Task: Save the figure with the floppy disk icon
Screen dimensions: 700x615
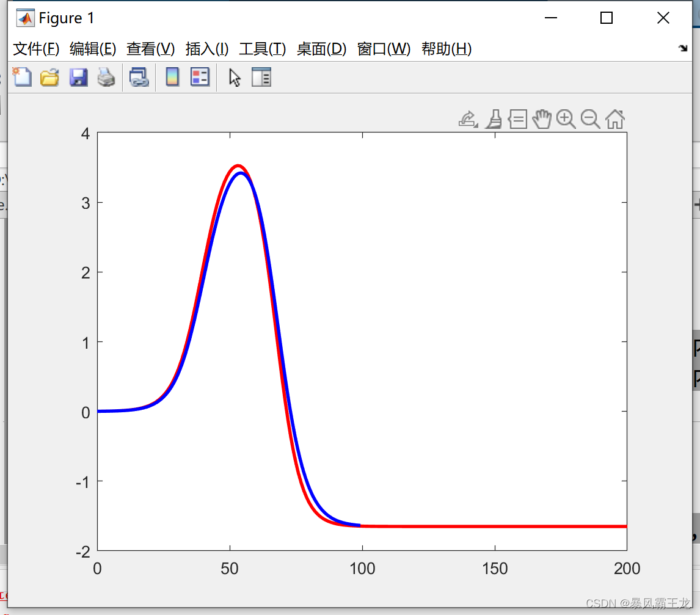Action: coord(78,78)
